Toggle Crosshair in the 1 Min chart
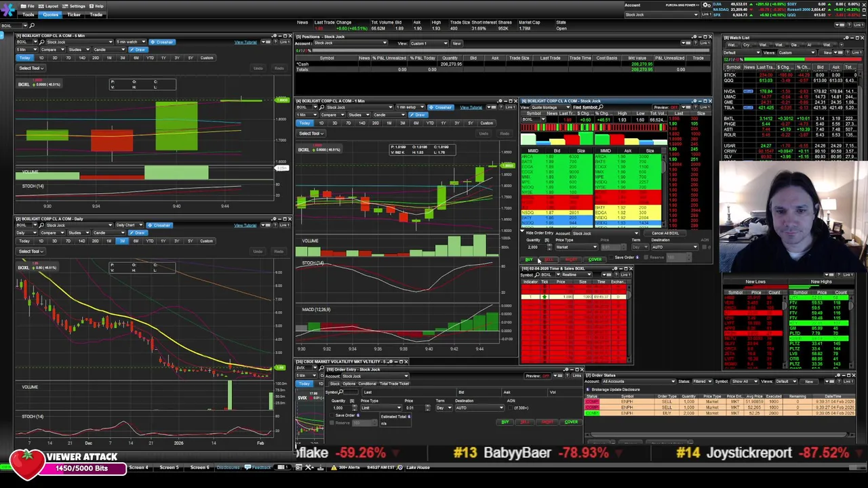The height and width of the screenshot is (488, 868). [441, 107]
